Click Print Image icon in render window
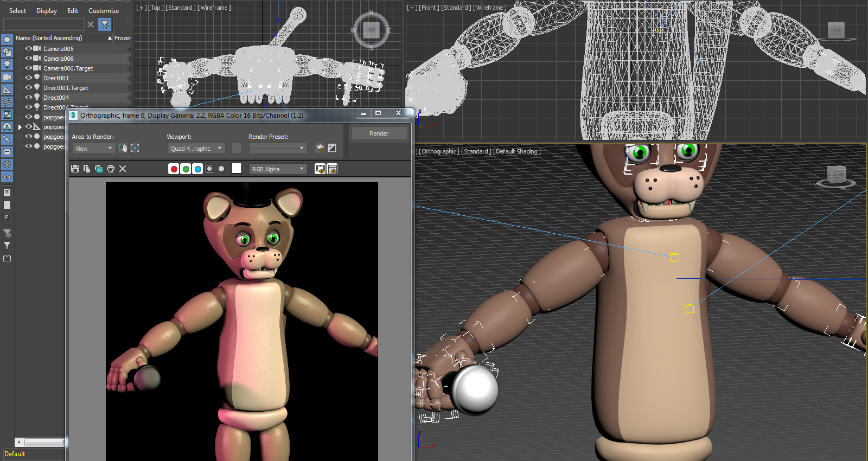The image size is (868, 461). [x=111, y=169]
